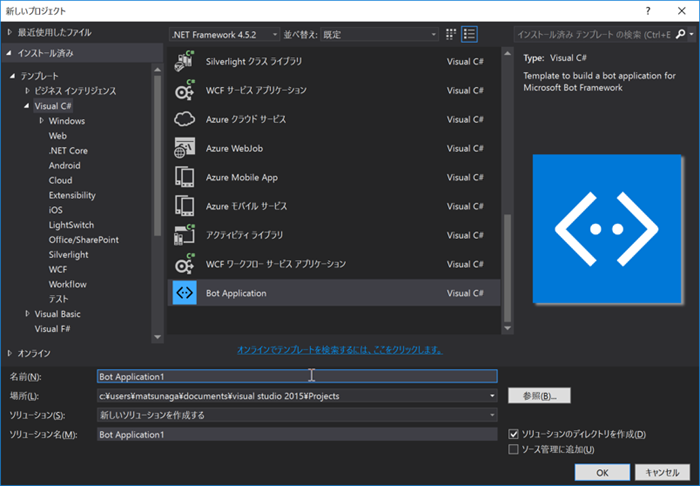
Task: Select WCF category in tree
Action: point(58,269)
